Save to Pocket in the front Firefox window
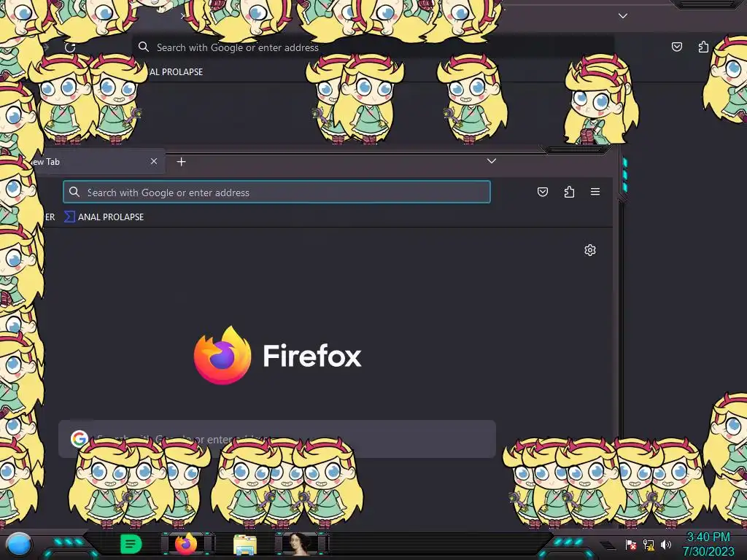 pos(543,192)
